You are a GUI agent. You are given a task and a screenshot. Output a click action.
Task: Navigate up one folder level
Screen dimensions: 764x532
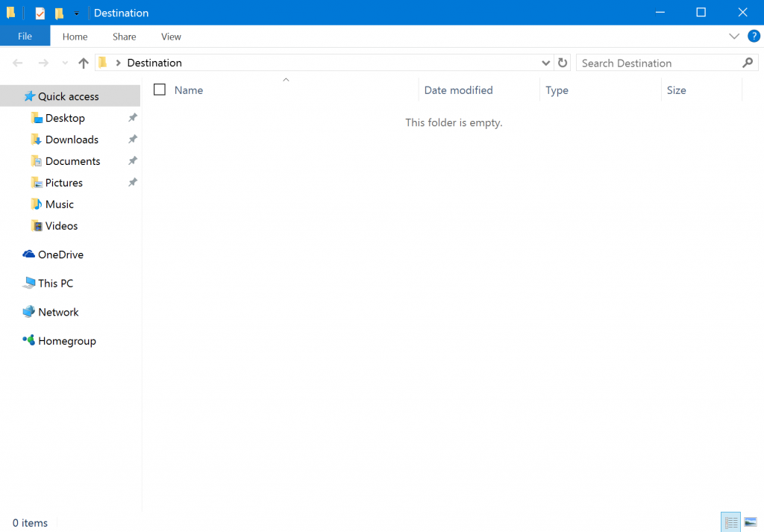pos(83,63)
